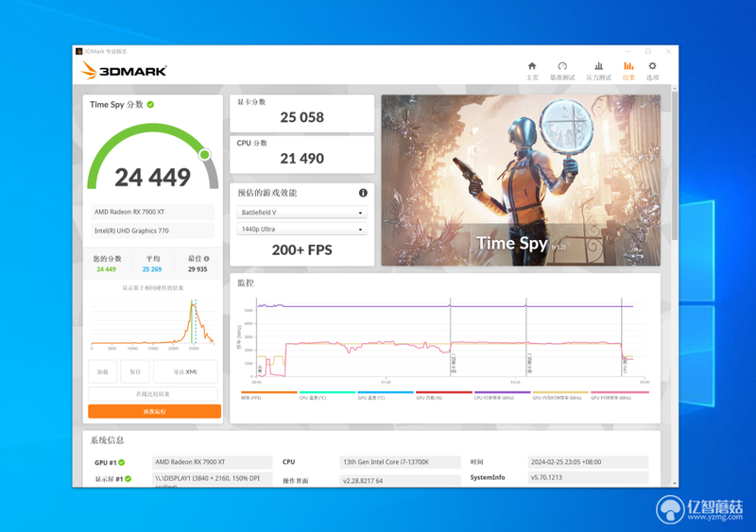The height and width of the screenshot is (532, 756).
Task: Click the compare results online button
Action: 153,394
